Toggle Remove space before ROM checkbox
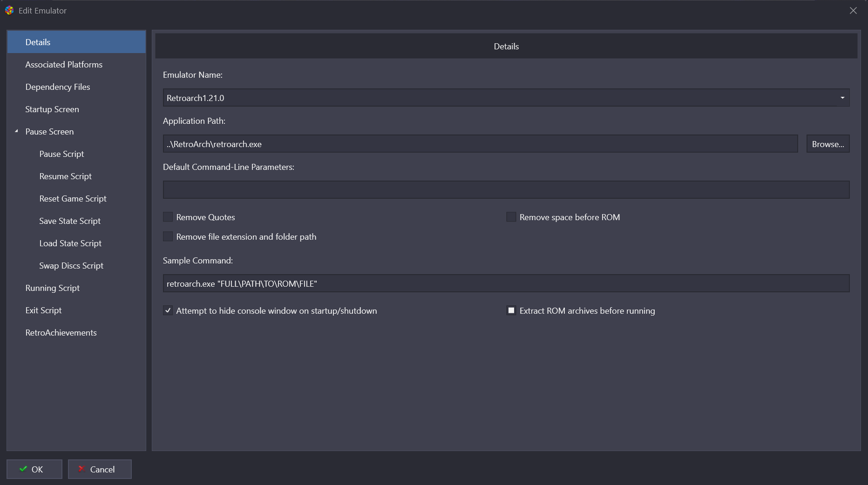The width and height of the screenshot is (868, 485). click(511, 217)
